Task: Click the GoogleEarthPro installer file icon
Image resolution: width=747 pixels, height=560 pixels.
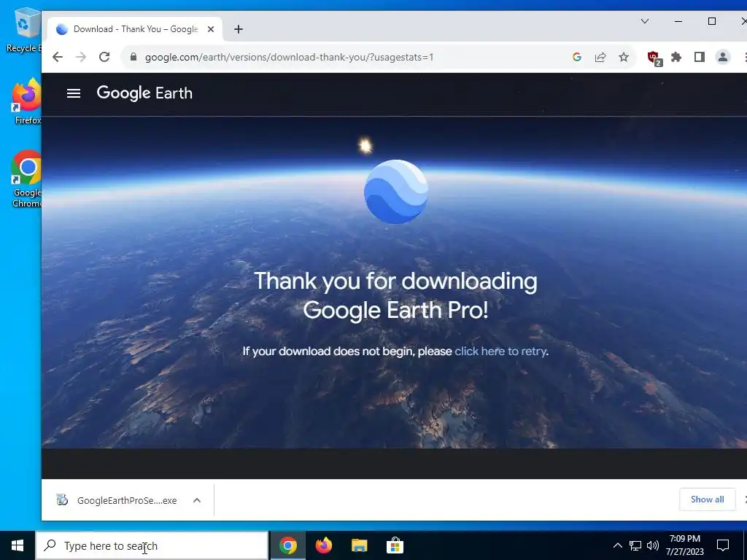Action: tap(62, 500)
